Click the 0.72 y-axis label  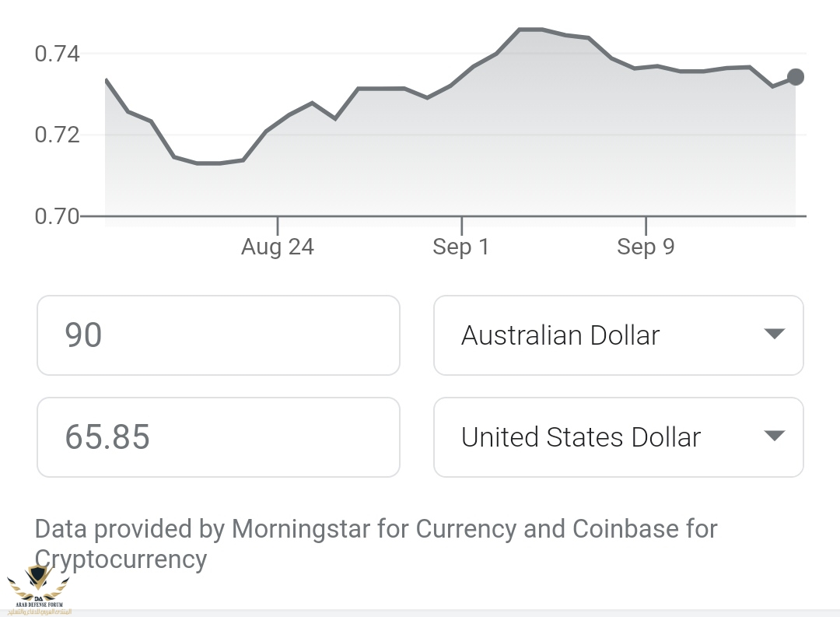point(57,135)
